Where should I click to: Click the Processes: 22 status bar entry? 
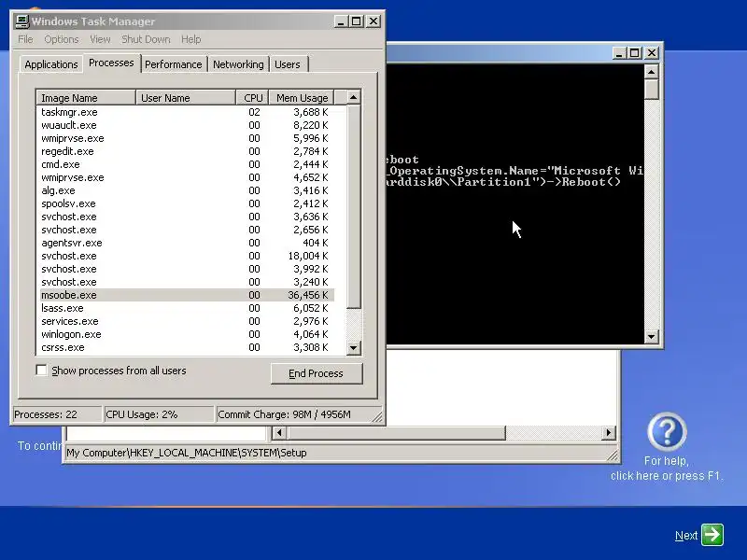tap(57, 414)
